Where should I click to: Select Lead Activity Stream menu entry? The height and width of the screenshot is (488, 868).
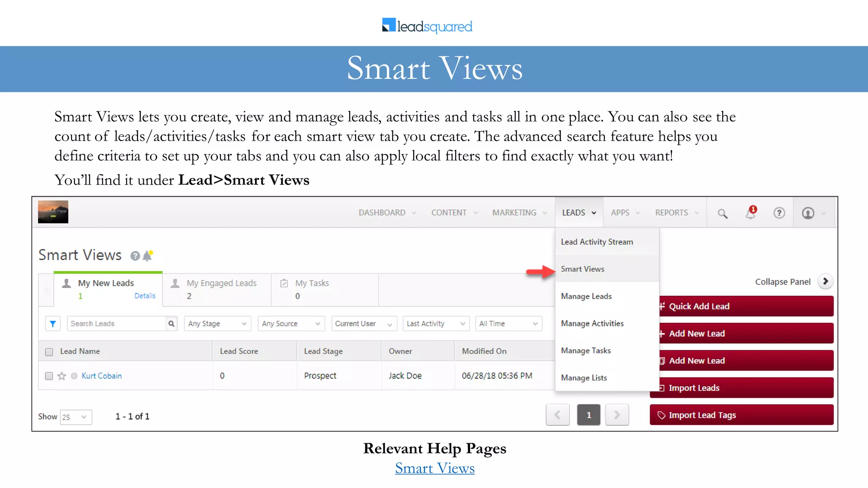pos(607,242)
